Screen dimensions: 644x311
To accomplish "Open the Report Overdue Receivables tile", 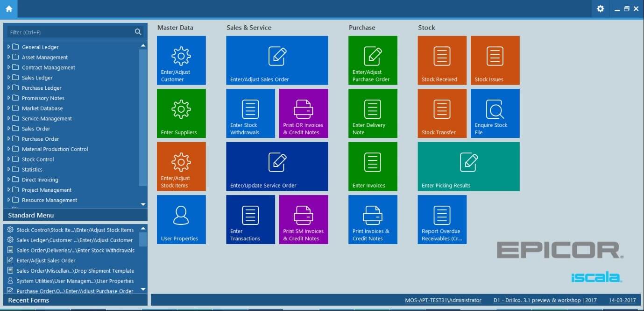I will click(x=442, y=219).
